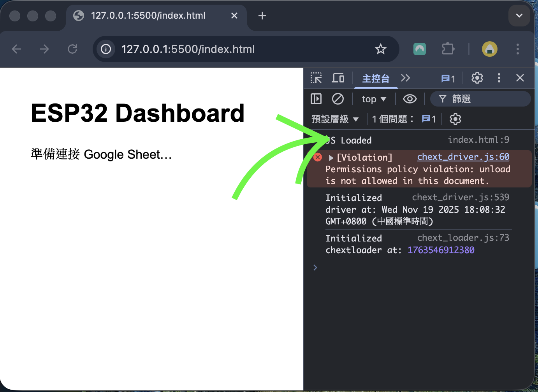Open the index.html:9 source link
This screenshot has width=538, height=392.
coord(478,140)
